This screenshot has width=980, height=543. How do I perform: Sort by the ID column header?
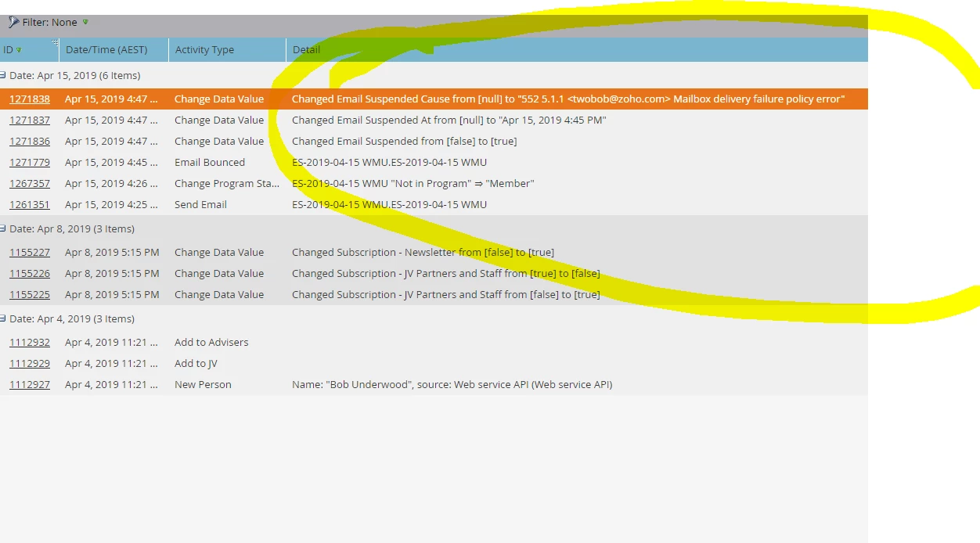[x=29, y=49]
